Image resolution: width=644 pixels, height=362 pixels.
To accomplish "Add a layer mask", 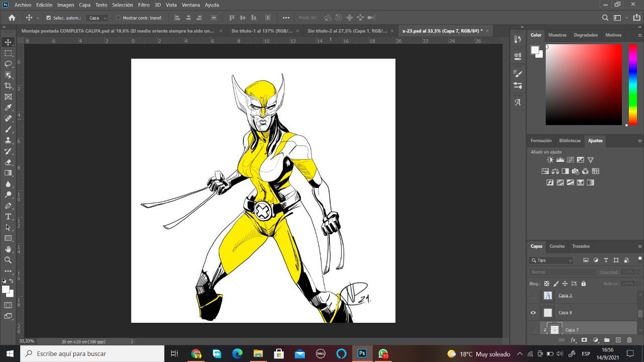I will click(584, 340).
